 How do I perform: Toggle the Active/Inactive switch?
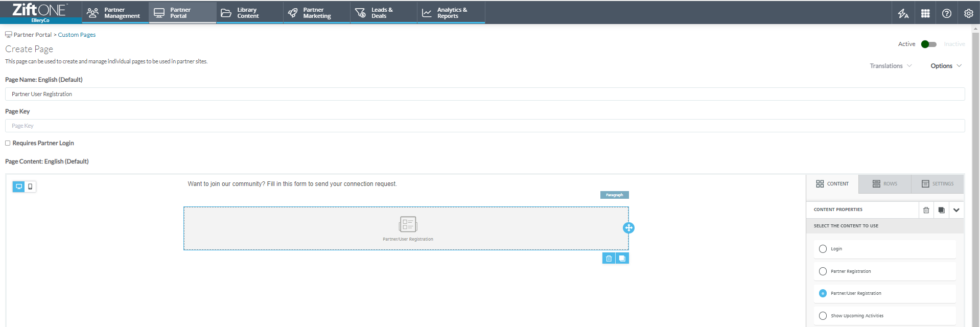(x=929, y=44)
